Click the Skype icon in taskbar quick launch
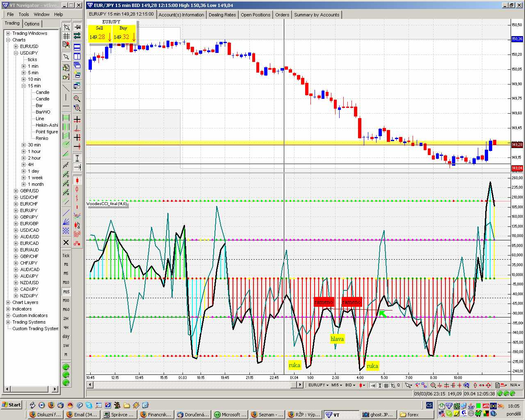 tap(89, 405)
